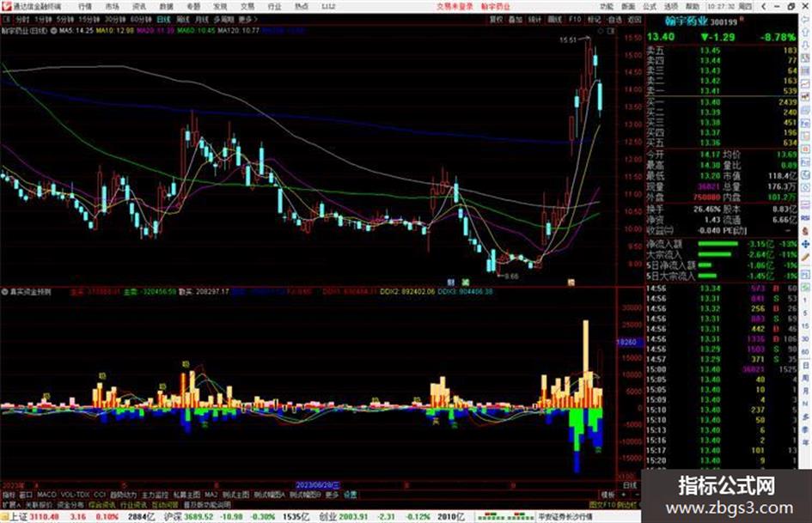Switch to the 60分钟 period tab

(141, 19)
